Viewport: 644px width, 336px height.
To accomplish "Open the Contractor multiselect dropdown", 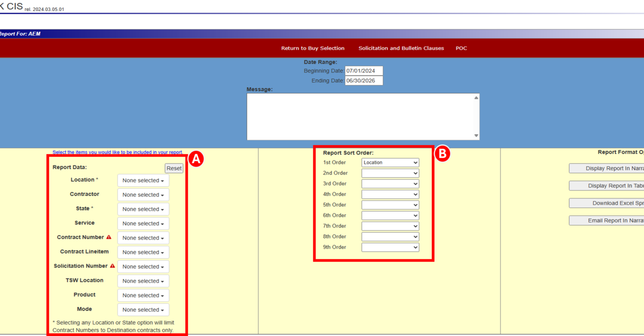I will pos(143,195).
